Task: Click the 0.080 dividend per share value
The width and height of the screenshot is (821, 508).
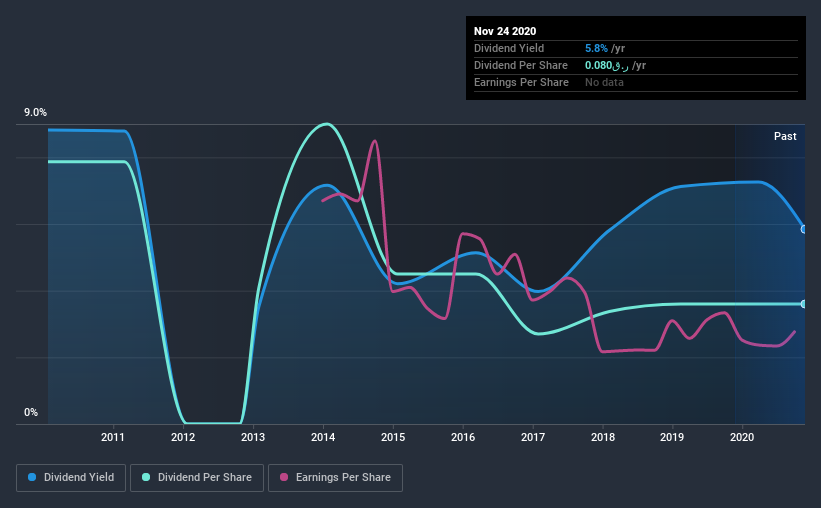Action: pos(606,65)
